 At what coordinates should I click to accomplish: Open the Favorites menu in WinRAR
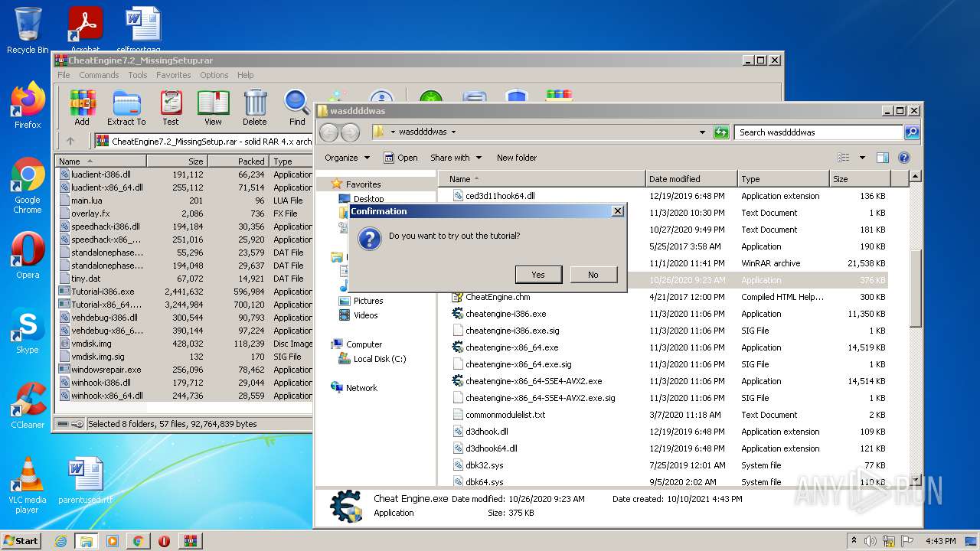[x=174, y=75]
